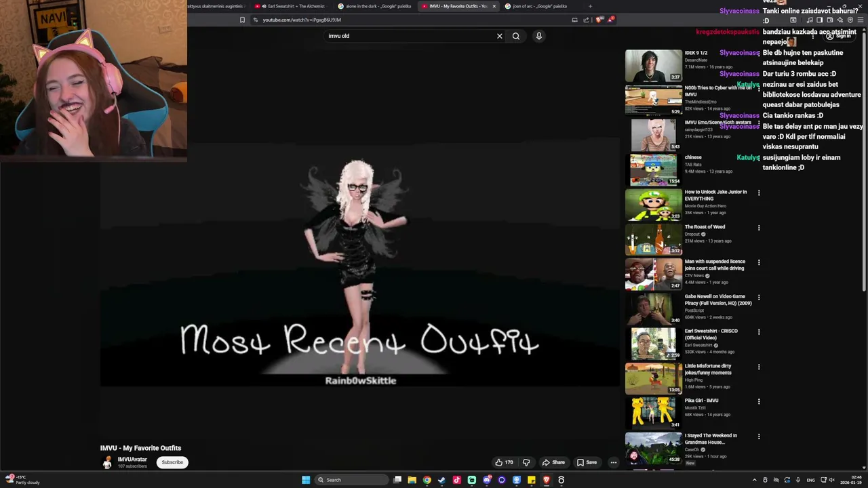868x488 pixels.
Task: Open IMVUAvatar channel avatar
Action: 107,462
